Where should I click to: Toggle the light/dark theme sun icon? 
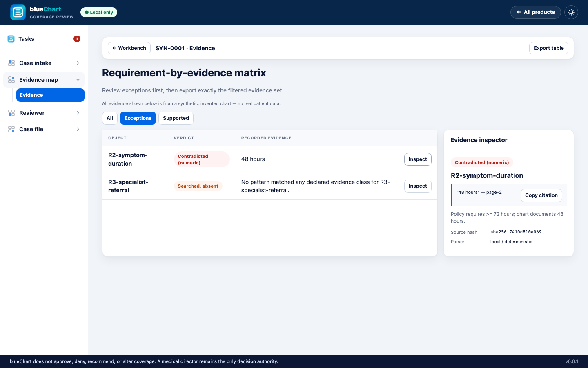(x=571, y=12)
